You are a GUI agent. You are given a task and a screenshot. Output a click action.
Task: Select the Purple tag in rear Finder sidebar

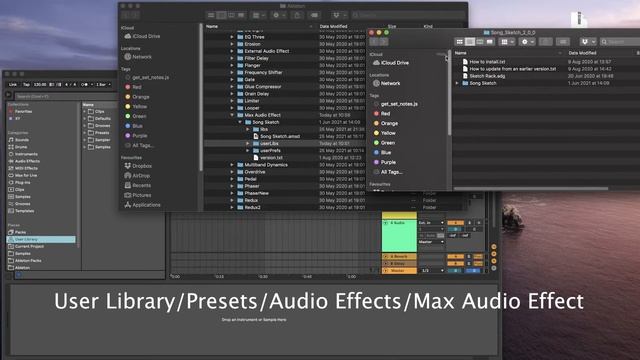pos(136,136)
